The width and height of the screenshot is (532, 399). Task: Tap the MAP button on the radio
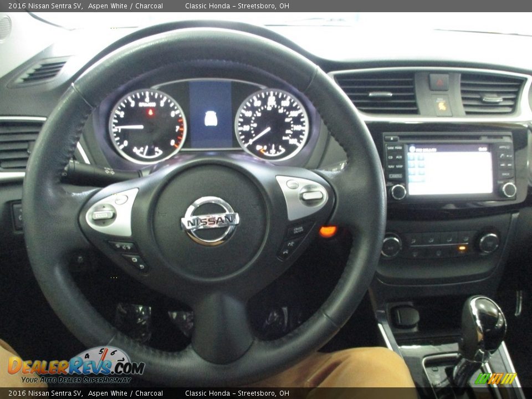click(400, 167)
